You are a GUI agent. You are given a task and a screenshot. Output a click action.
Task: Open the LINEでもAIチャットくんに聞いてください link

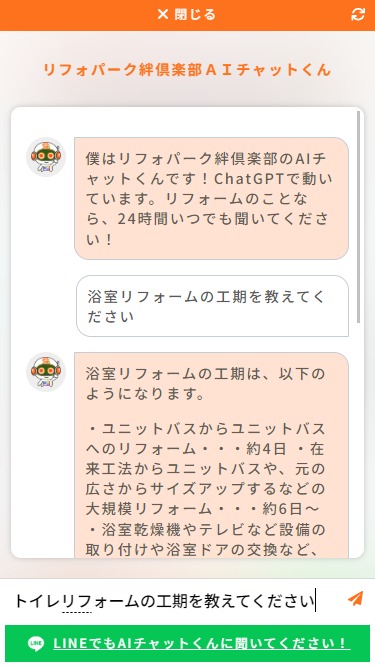202,643
